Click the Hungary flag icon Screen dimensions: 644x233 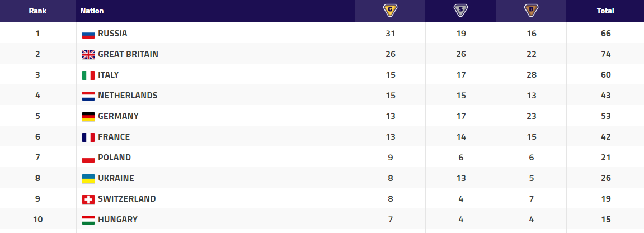point(88,220)
